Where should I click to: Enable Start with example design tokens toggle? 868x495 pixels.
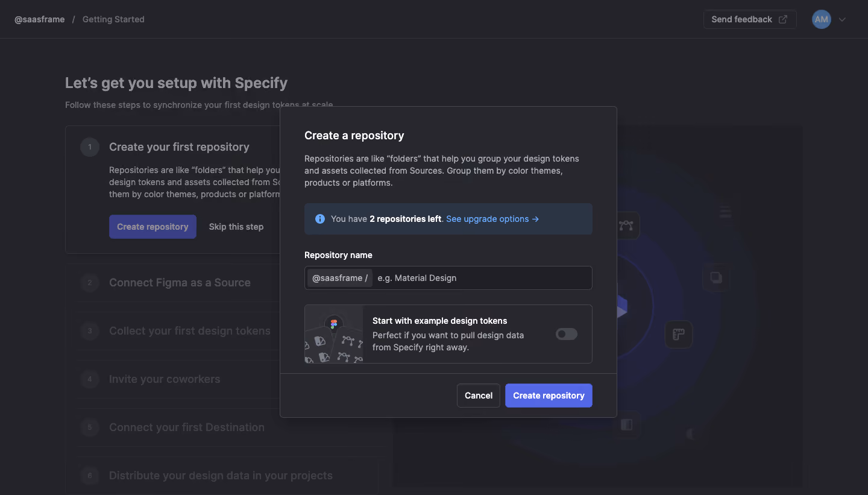567,334
